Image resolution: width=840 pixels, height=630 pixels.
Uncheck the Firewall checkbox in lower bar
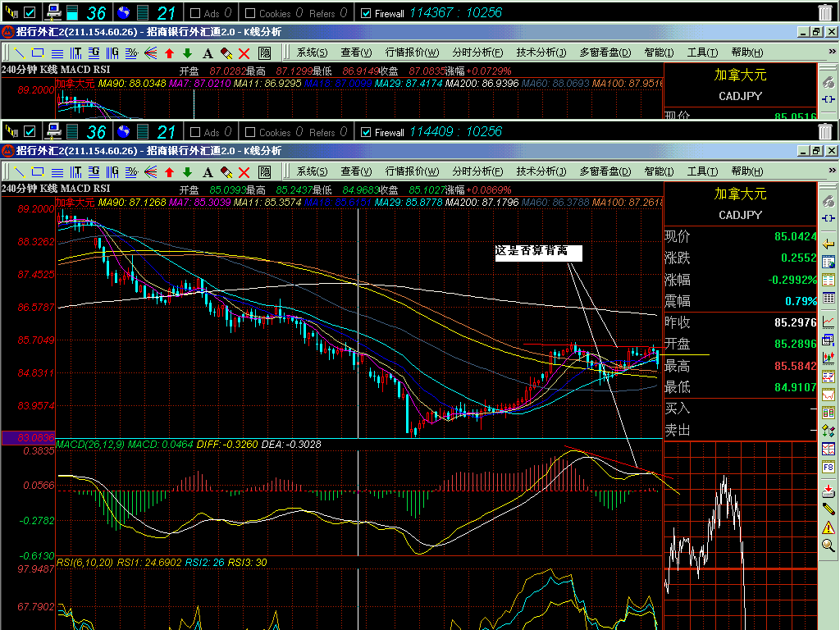pyautogui.click(x=366, y=132)
